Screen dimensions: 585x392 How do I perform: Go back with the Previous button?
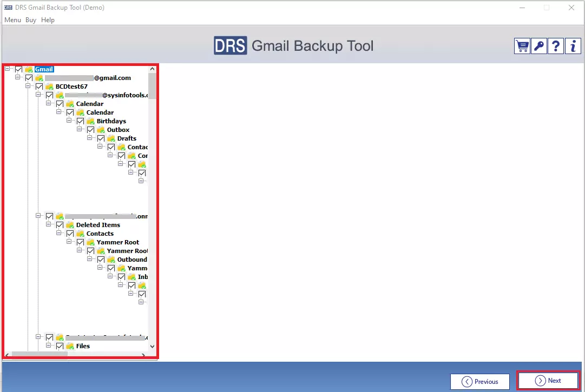pos(480,382)
